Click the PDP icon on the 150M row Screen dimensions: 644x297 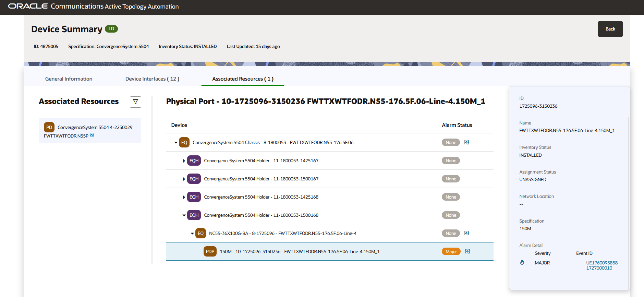210,251
